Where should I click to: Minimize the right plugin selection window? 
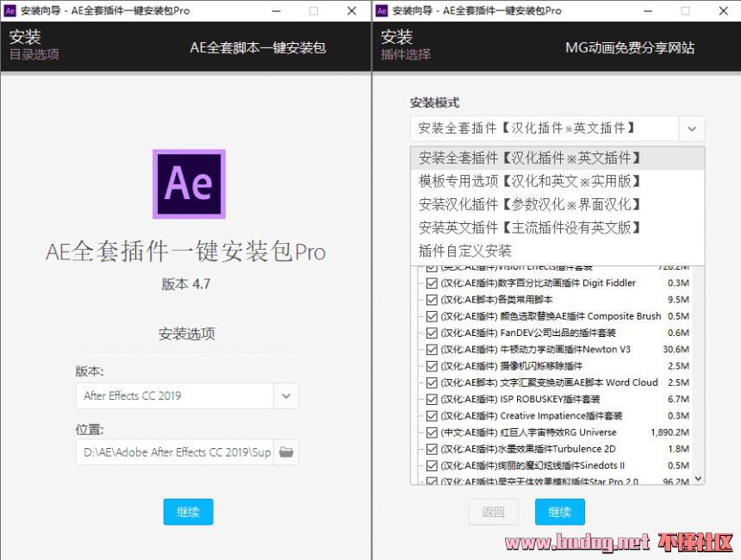(x=647, y=11)
